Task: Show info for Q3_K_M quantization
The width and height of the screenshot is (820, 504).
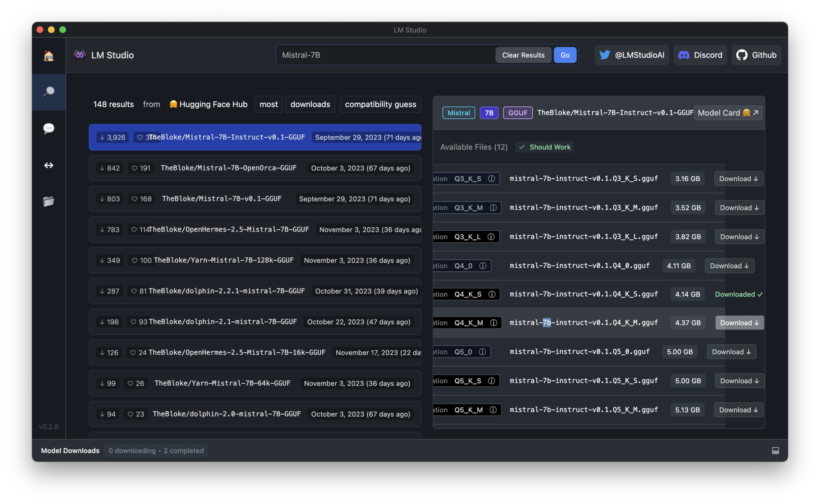Action: pos(493,208)
